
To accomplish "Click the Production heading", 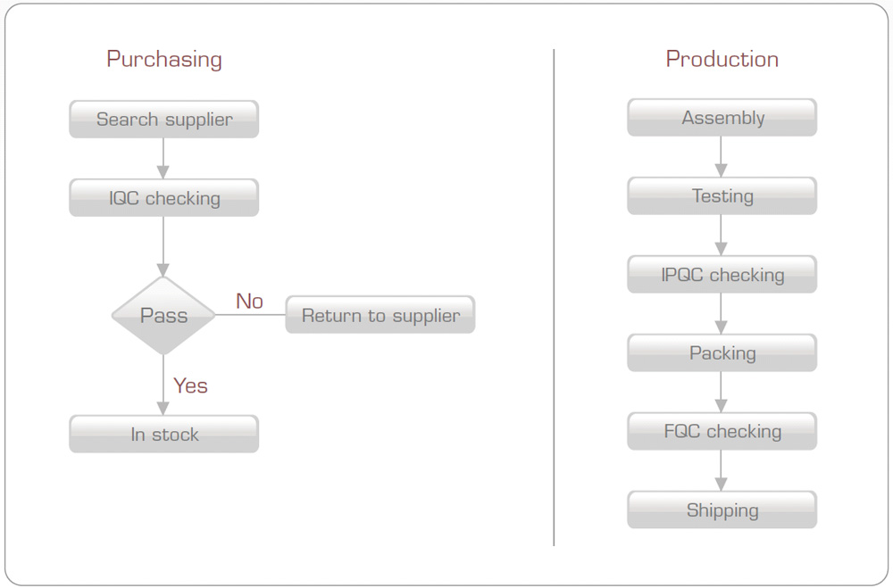I will click(x=722, y=60).
